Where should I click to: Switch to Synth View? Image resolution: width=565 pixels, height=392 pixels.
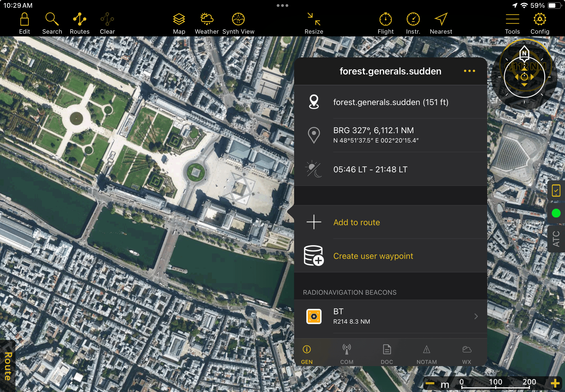coord(238,23)
